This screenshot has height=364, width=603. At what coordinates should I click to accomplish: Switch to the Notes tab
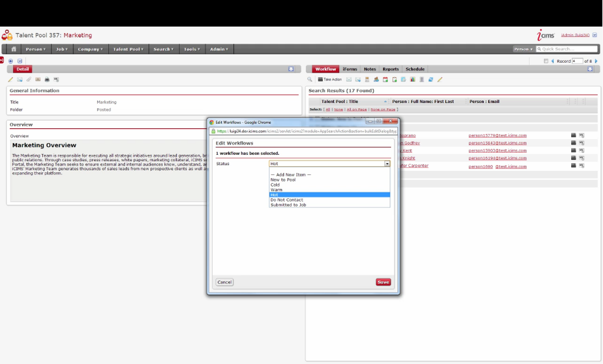coord(370,69)
